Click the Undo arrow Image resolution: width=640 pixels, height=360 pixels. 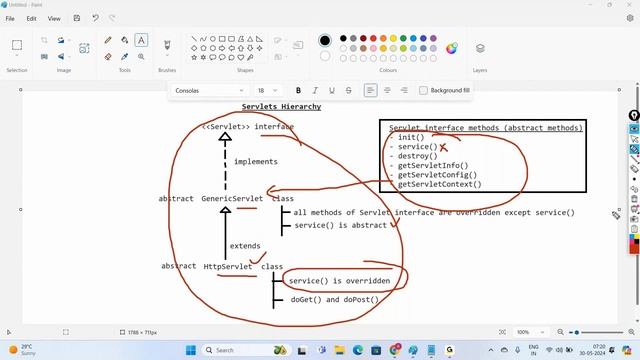pos(96,18)
